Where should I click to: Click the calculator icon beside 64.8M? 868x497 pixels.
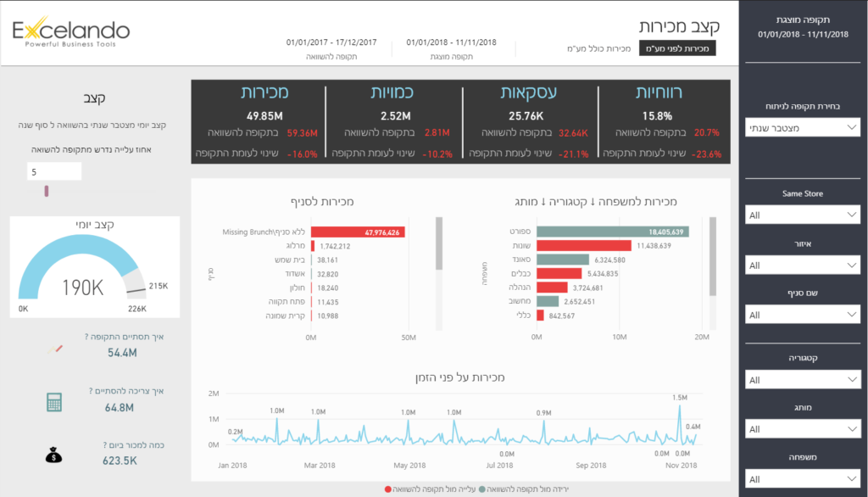point(54,402)
